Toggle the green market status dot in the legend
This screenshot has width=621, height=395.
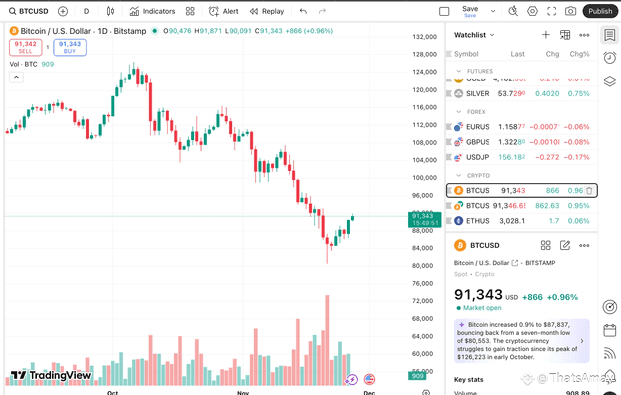[155, 31]
